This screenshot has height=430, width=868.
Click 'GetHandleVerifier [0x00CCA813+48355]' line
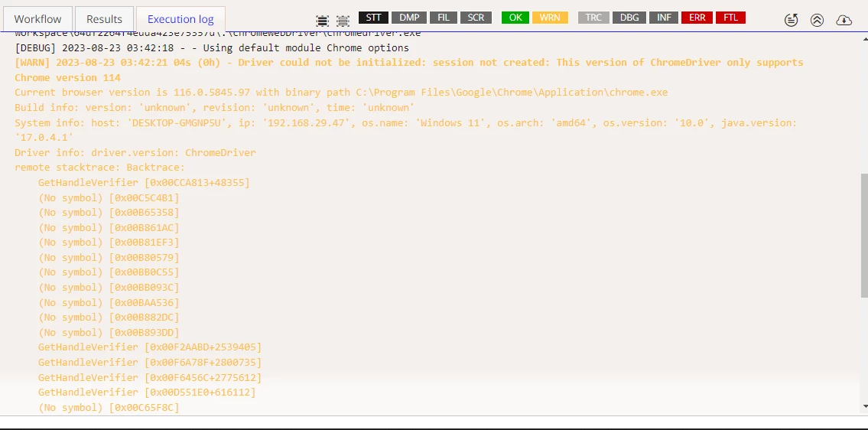(144, 182)
